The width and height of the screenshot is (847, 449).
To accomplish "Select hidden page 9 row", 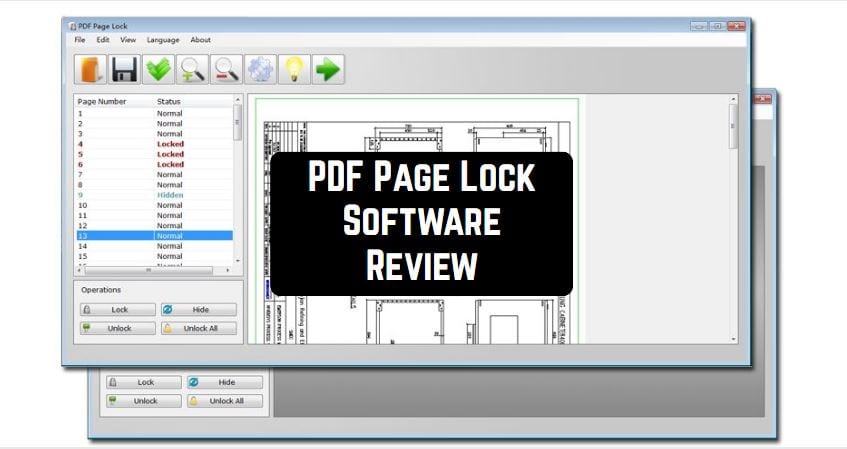I will point(154,195).
